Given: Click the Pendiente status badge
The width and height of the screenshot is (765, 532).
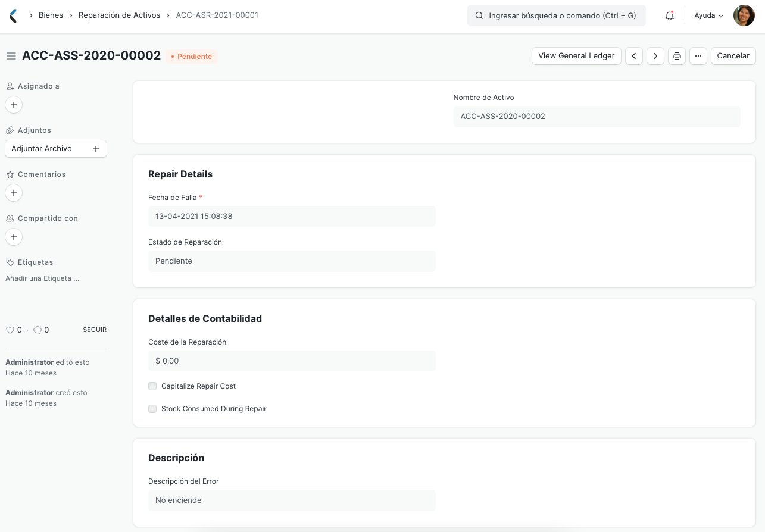Looking at the screenshot, I should 192,57.
